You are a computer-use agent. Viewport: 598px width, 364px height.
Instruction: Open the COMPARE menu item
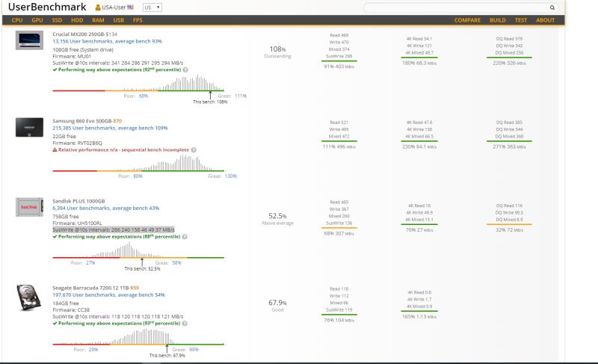tap(467, 20)
